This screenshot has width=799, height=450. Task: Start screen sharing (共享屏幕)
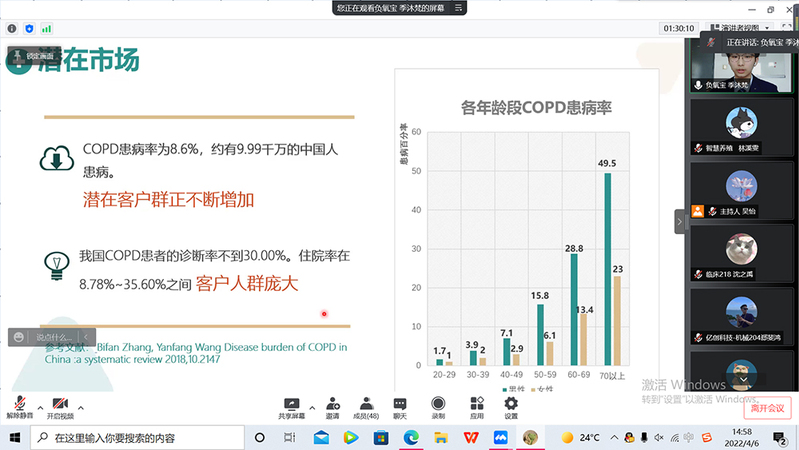pyautogui.click(x=291, y=408)
